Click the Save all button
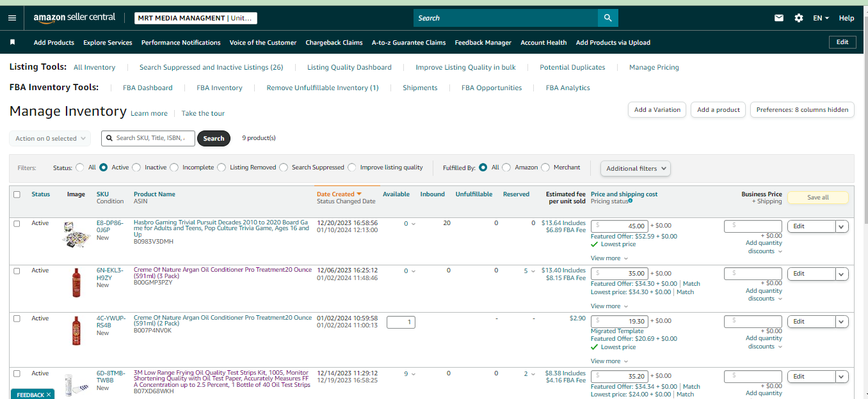This screenshot has height=399, width=868. (817, 198)
